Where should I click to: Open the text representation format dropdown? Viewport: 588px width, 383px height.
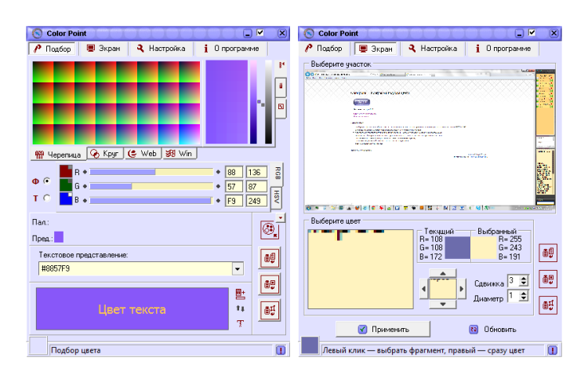[x=238, y=268]
